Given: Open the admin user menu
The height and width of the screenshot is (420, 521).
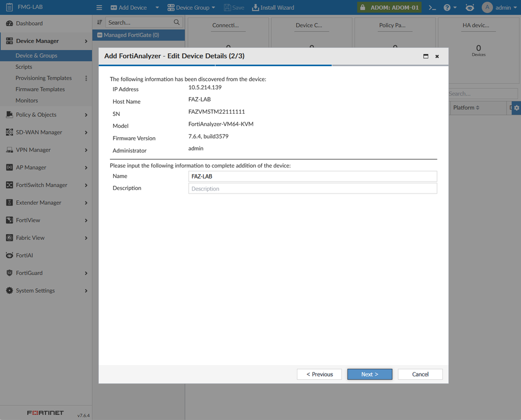Looking at the screenshot, I should click(500, 7).
